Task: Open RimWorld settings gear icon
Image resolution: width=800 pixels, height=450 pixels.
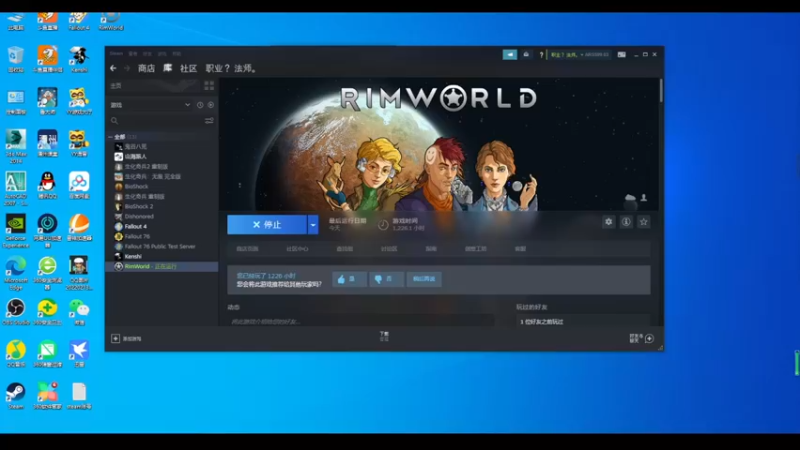Action: [608, 222]
